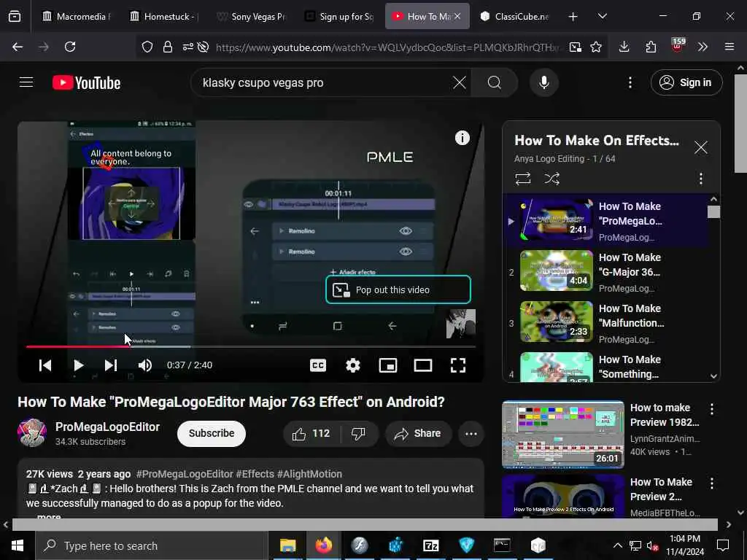Show more toolbar tools chevron
The height and width of the screenshot is (560, 747).
[703, 47]
